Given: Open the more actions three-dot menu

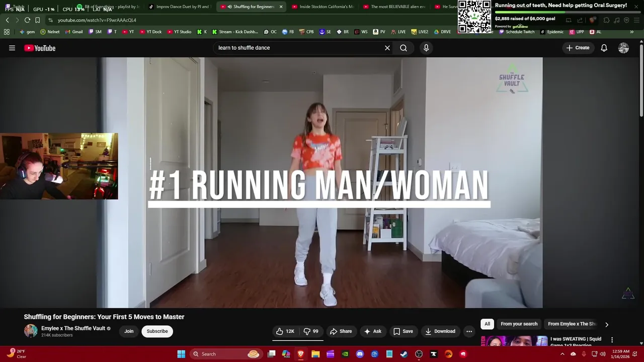Looking at the screenshot, I should pos(469,331).
